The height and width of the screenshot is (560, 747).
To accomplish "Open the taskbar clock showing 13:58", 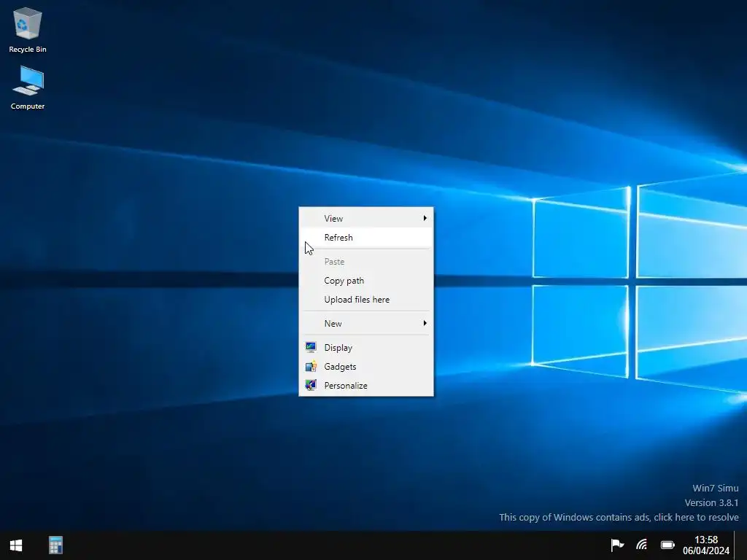I will tap(706, 540).
